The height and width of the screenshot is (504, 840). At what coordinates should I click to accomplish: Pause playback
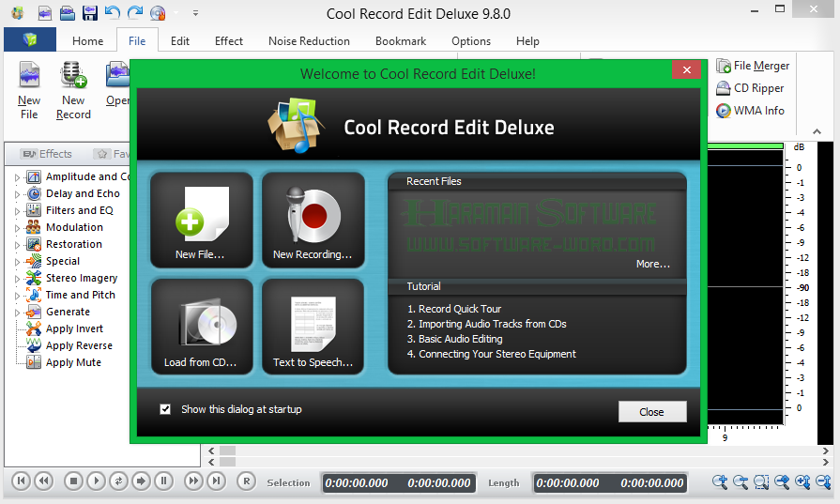click(164, 481)
